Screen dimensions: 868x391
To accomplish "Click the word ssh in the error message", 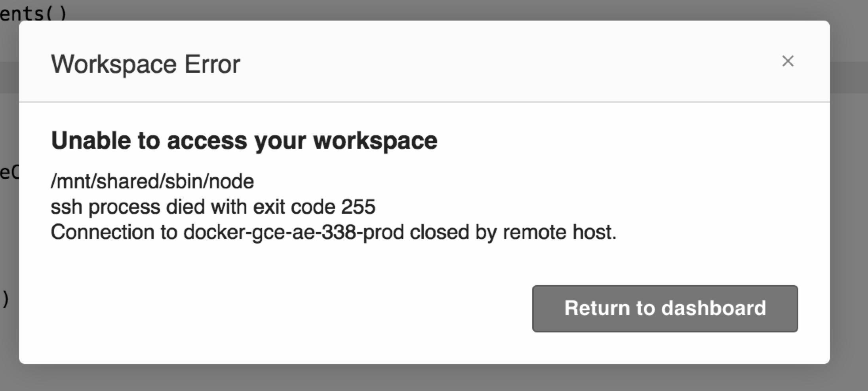I will click(66, 207).
